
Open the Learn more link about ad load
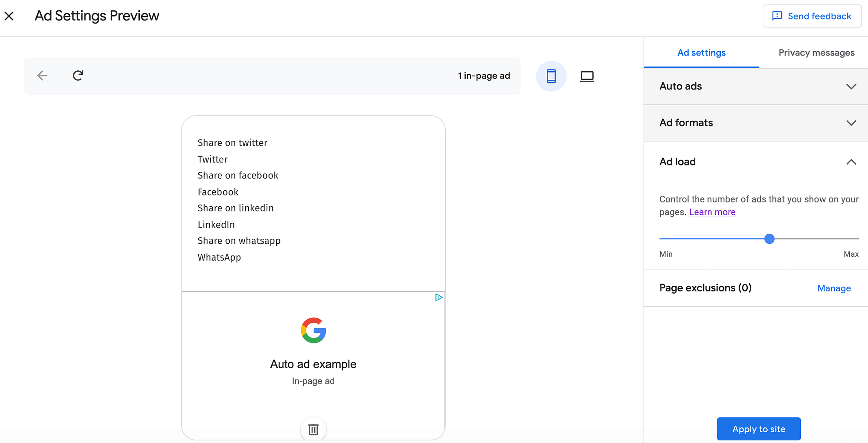tap(712, 212)
